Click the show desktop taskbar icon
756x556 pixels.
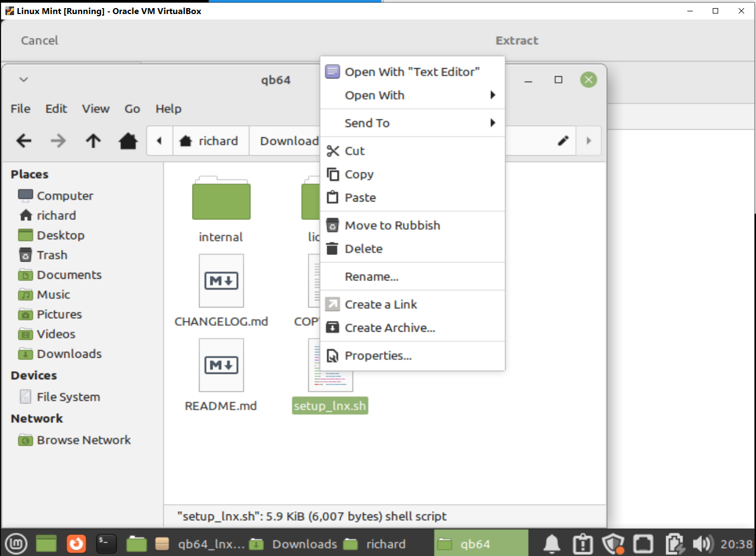coord(47,544)
